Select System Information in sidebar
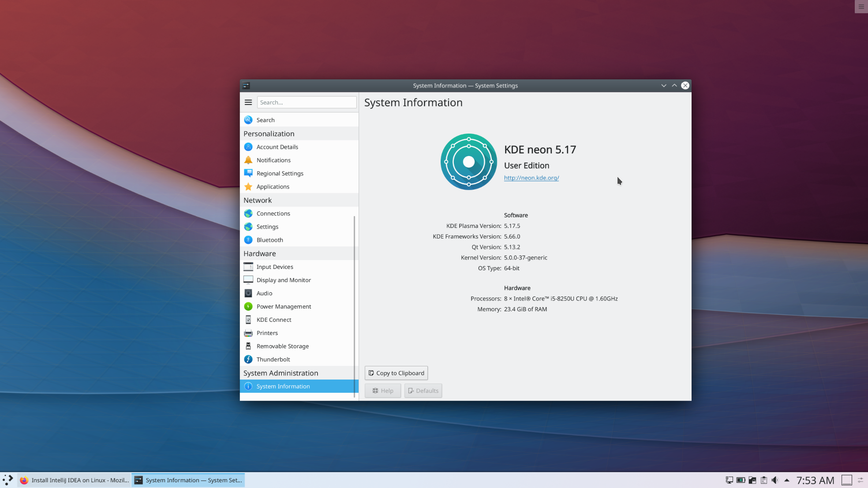868x488 pixels. [x=299, y=386]
